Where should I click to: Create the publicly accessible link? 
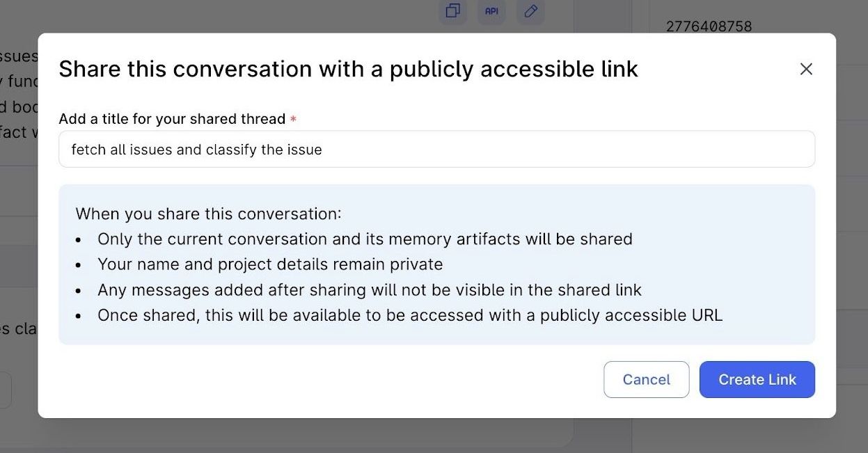pos(757,379)
